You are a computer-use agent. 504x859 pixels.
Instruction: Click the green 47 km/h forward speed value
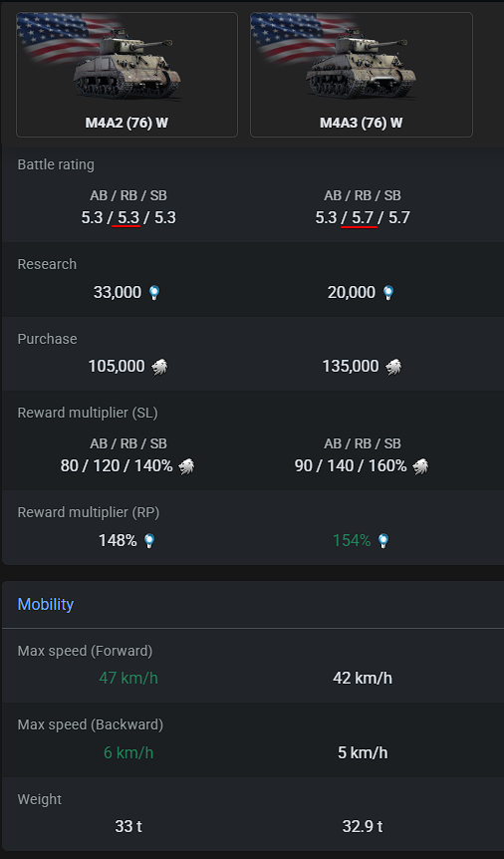tap(128, 679)
